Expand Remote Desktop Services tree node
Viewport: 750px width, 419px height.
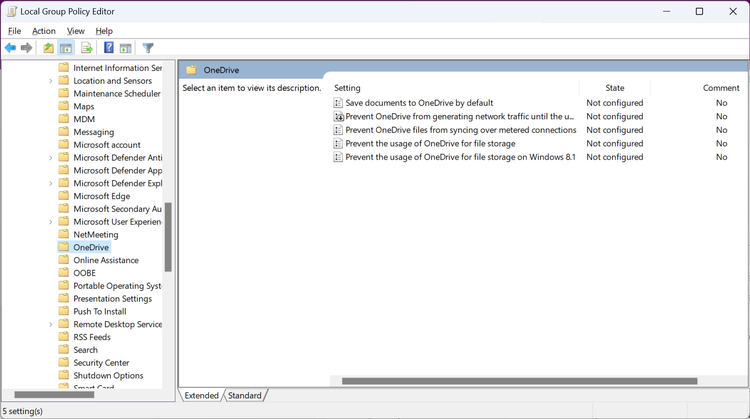click(x=51, y=324)
